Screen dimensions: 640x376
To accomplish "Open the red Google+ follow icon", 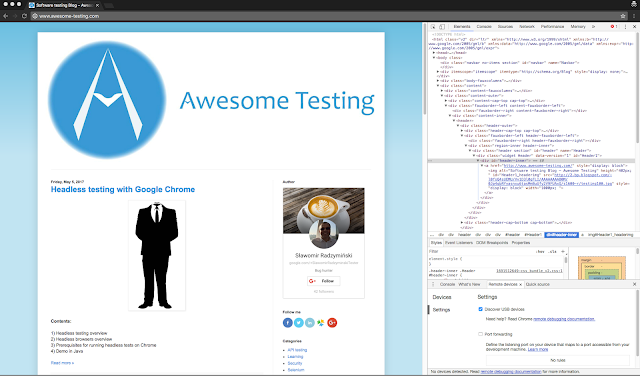I will [332, 323].
